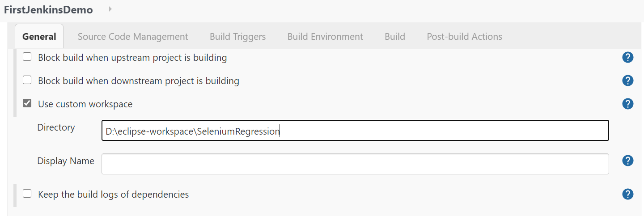The height and width of the screenshot is (216, 644).
Task: Open help for Keep build logs of dependencies
Action: tap(628, 194)
